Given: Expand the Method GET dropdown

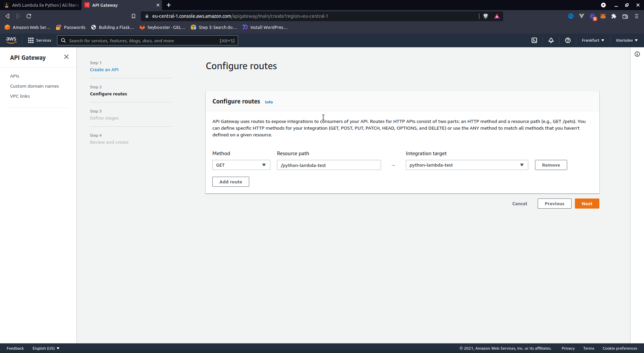Looking at the screenshot, I should point(241,165).
